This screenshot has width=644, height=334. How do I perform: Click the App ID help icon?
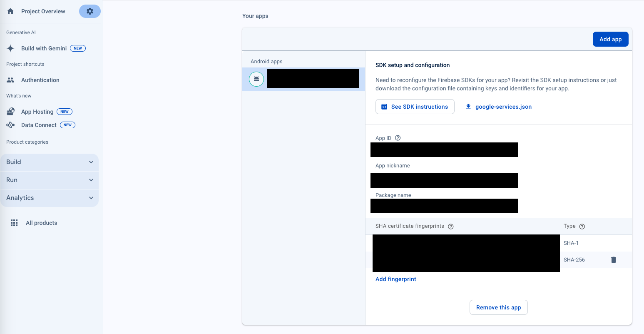[x=398, y=138]
